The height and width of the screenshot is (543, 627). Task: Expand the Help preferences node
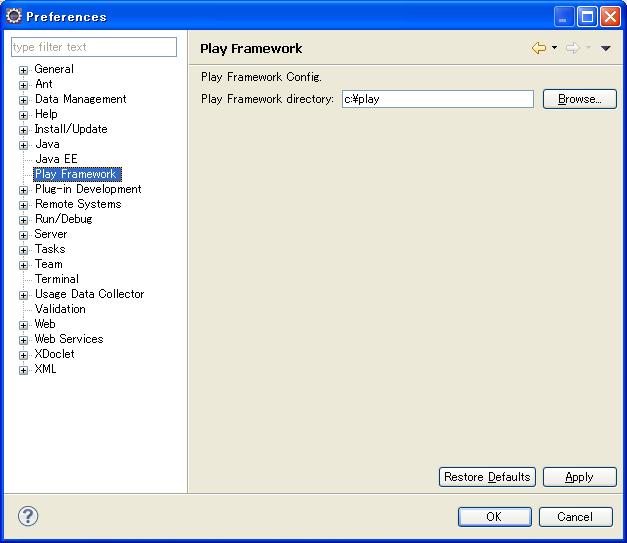[x=24, y=115]
